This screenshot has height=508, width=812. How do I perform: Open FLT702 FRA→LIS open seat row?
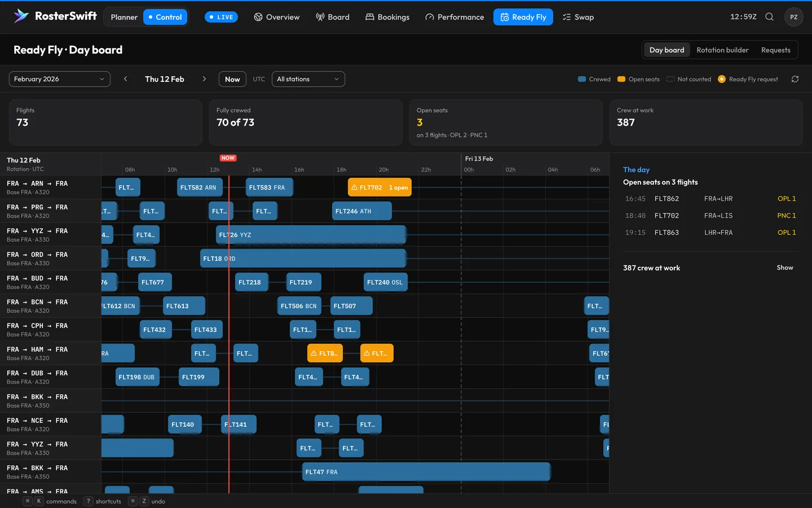point(710,216)
